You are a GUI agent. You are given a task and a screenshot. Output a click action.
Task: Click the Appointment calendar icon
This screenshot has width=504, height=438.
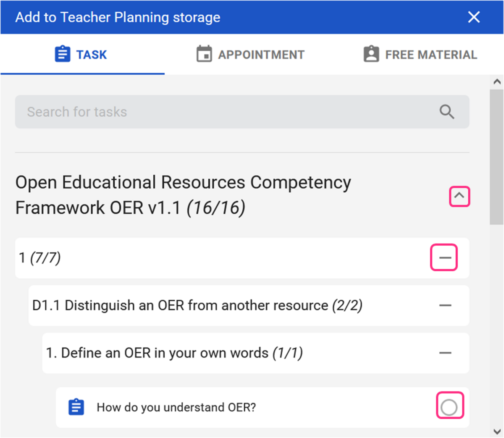coord(204,54)
